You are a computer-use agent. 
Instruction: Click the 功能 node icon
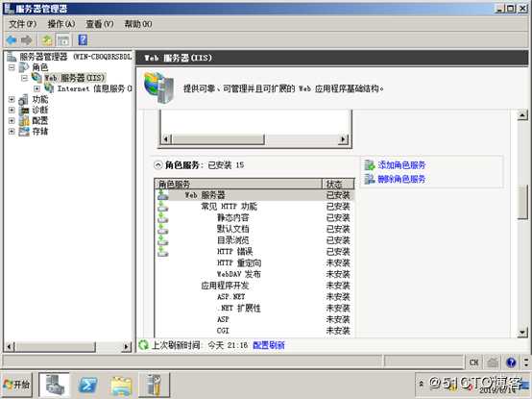(24, 99)
